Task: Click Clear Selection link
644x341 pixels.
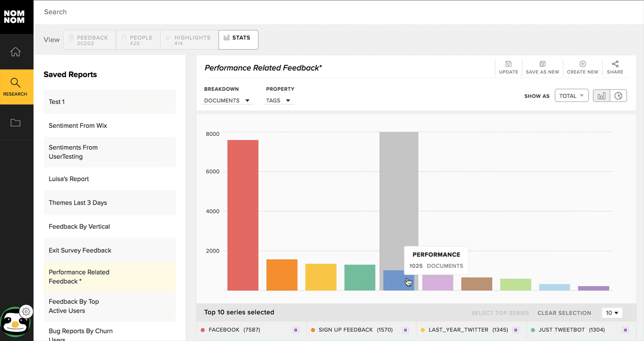Action: point(564,313)
